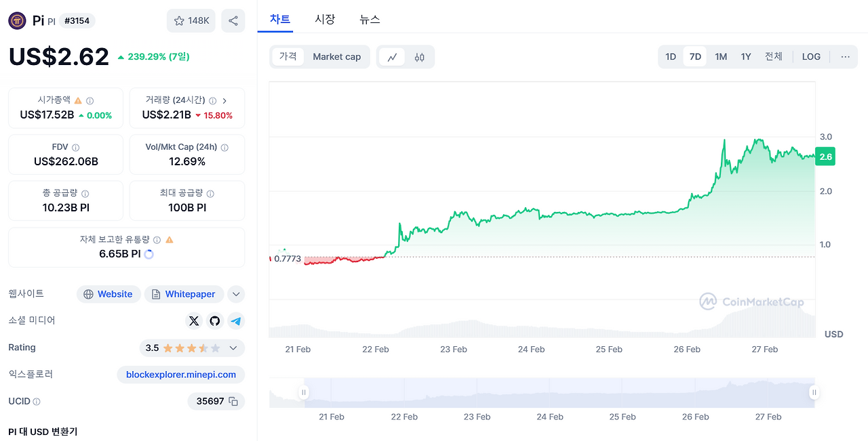Click the #3154 rank badge
Viewport: 868px width, 441px height.
pyautogui.click(x=77, y=21)
